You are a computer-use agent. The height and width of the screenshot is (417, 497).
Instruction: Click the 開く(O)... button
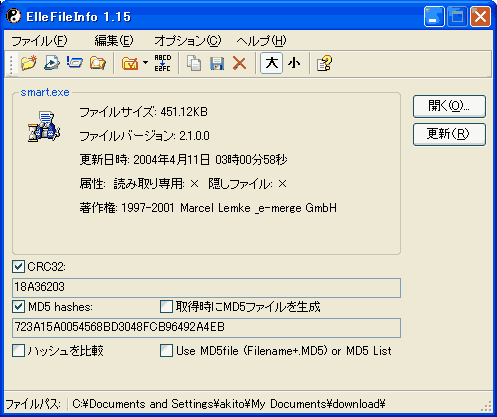[x=449, y=106]
